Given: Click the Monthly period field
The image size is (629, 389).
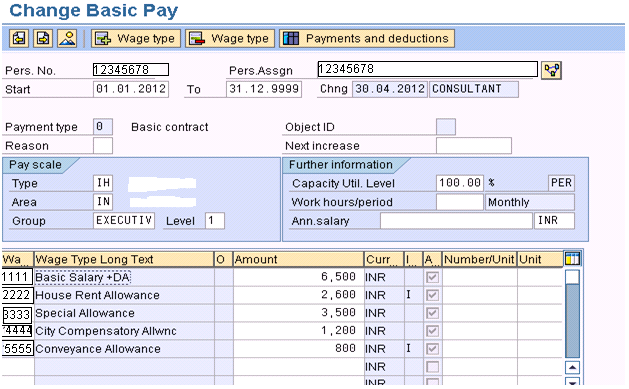Looking at the screenshot, I should coord(530,202).
